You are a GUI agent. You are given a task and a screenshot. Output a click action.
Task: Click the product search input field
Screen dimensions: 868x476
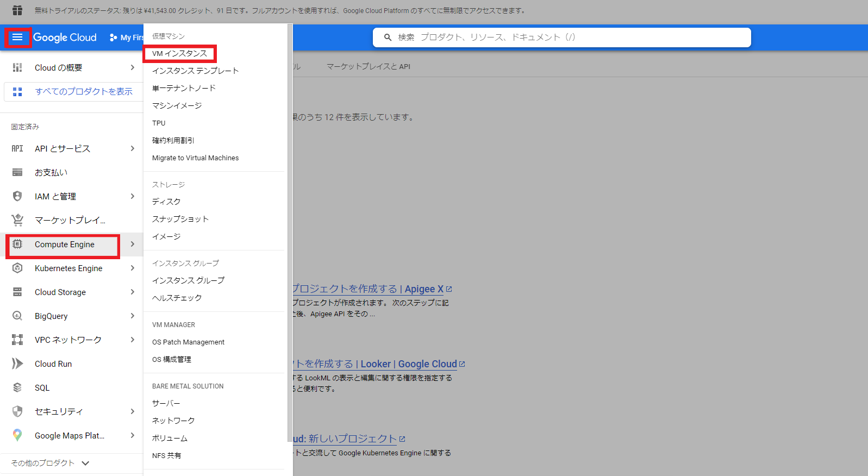(562, 37)
